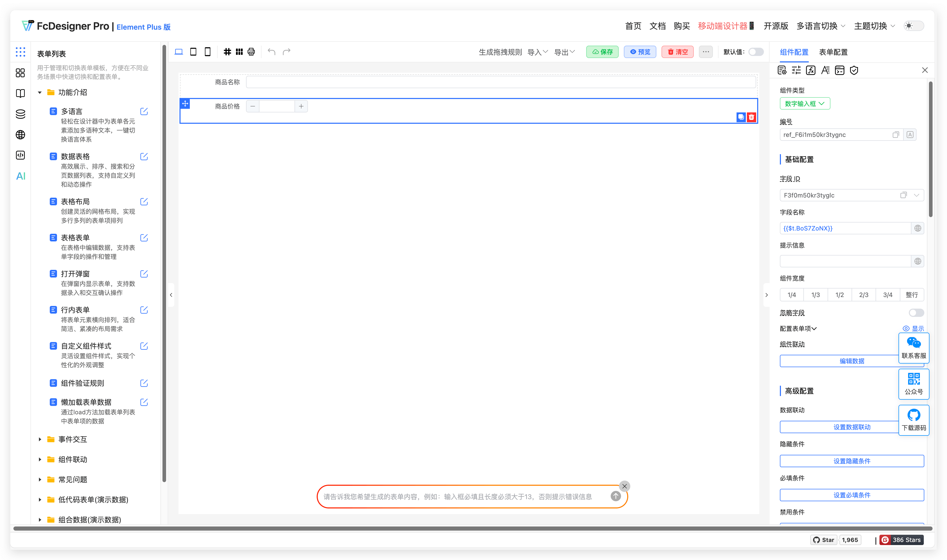Expand the 事件交互 folder
Viewport: 947px width, 560px height.
click(x=72, y=439)
